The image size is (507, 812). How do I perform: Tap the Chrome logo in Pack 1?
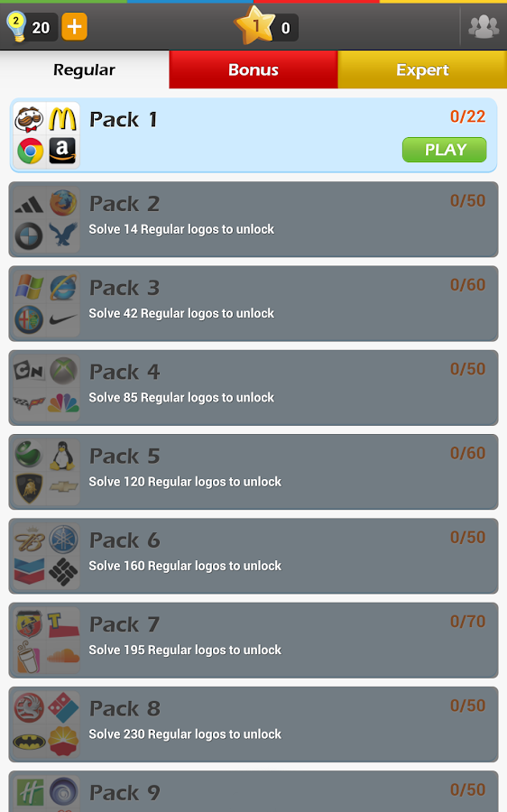(x=30, y=152)
